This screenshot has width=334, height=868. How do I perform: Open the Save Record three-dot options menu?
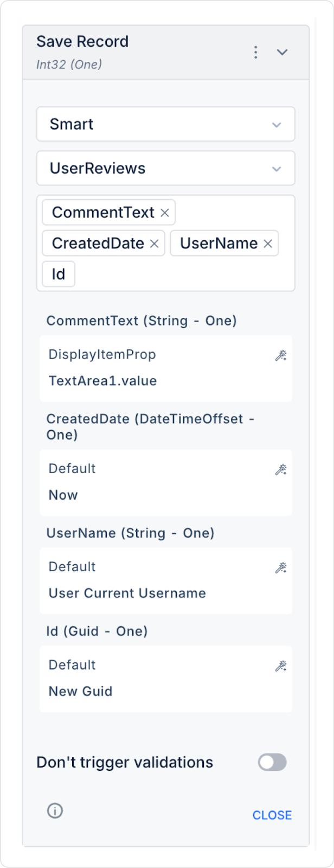(255, 52)
